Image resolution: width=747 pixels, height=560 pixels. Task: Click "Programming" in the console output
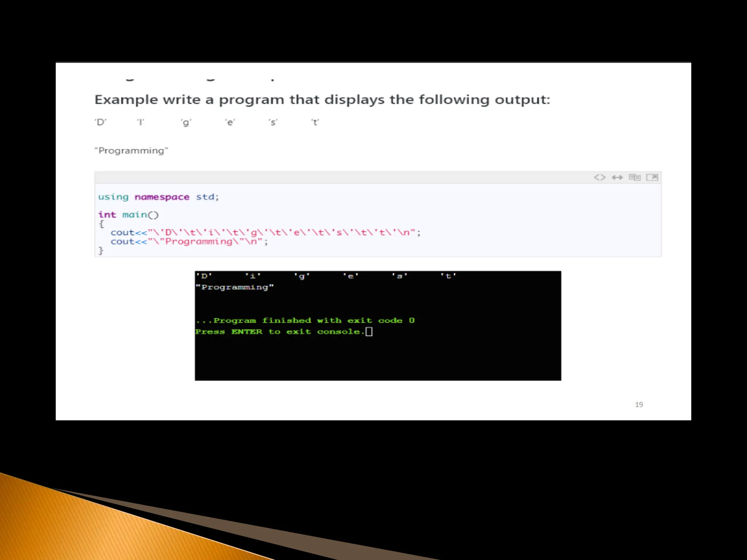(235, 287)
